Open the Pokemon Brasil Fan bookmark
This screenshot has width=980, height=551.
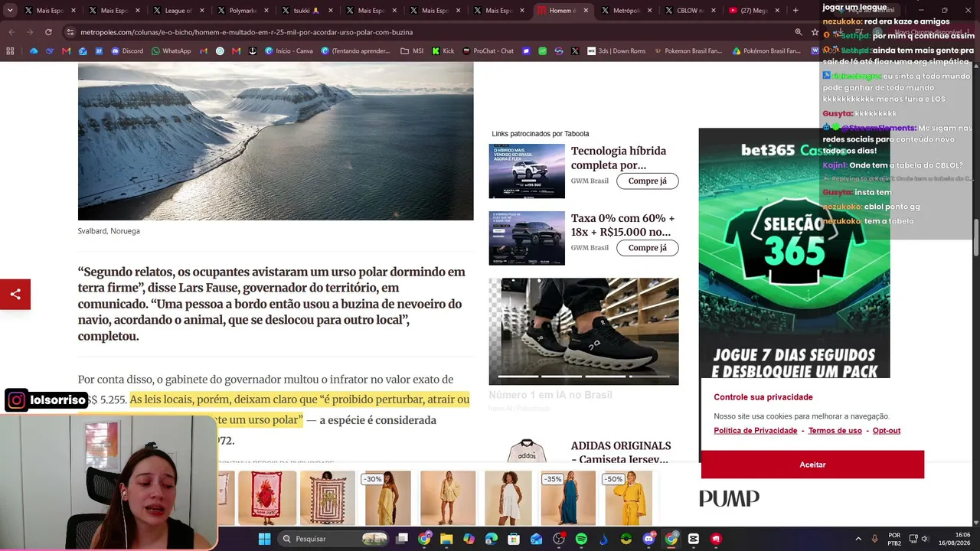(x=688, y=51)
